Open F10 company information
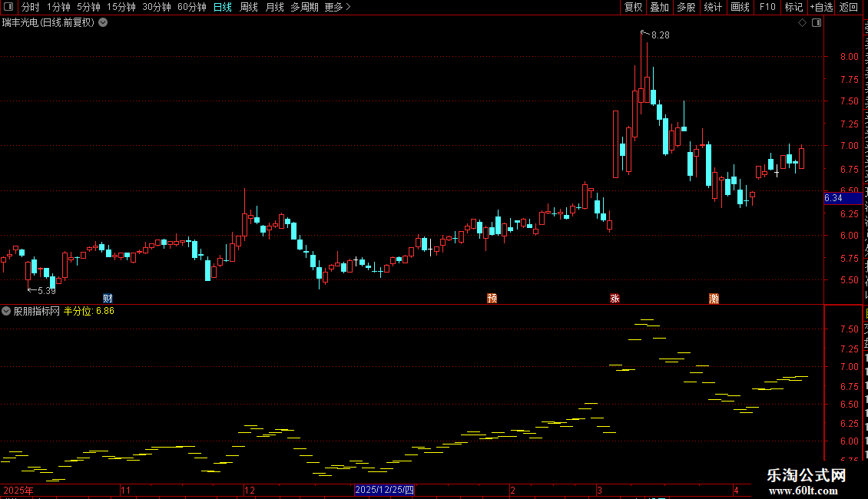Viewport: 868px width, 499px height. pyautogui.click(x=767, y=7)
